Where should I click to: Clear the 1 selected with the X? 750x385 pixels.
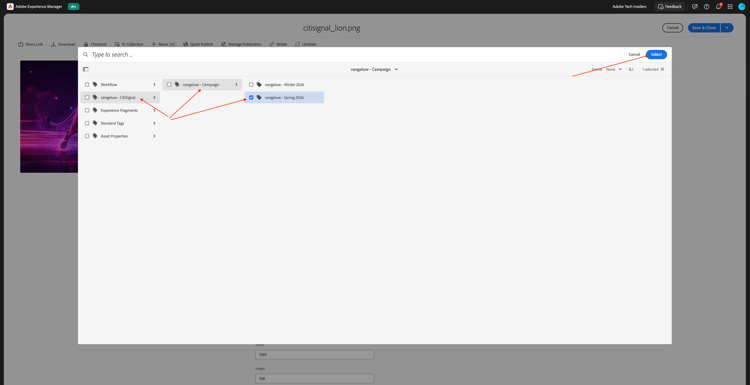coord(662,69)
